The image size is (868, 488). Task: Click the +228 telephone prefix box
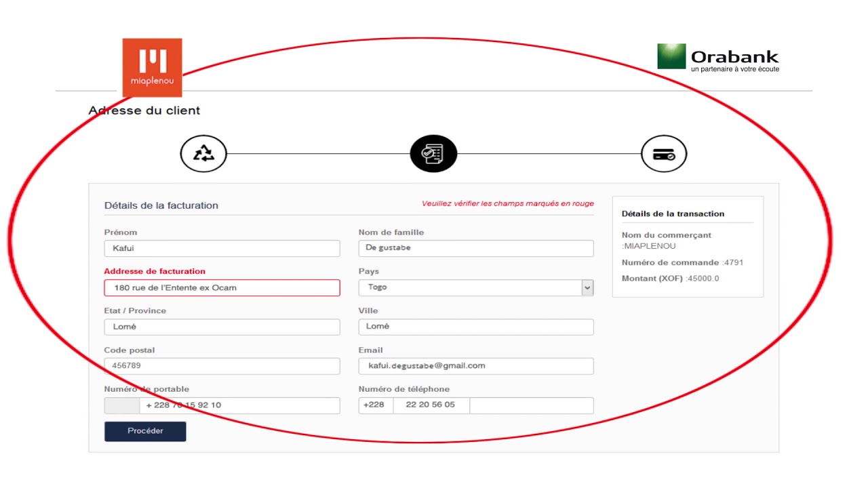(376, 405)
